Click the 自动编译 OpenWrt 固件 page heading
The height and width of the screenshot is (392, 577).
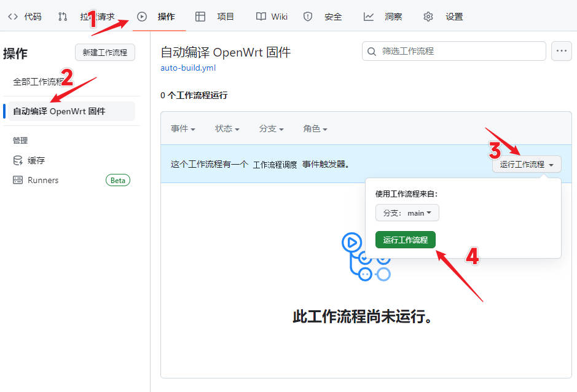[x=226, y=52]
